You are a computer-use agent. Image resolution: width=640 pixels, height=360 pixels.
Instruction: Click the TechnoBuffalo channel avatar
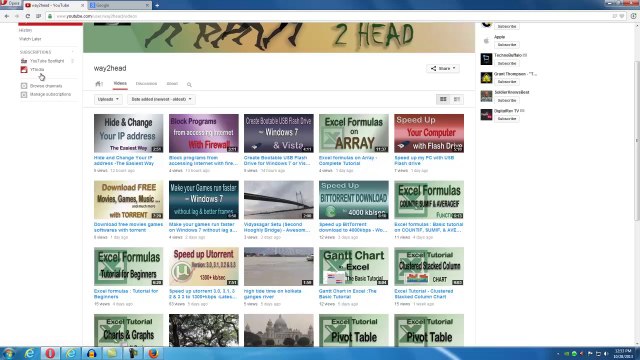tap(486, 59)
